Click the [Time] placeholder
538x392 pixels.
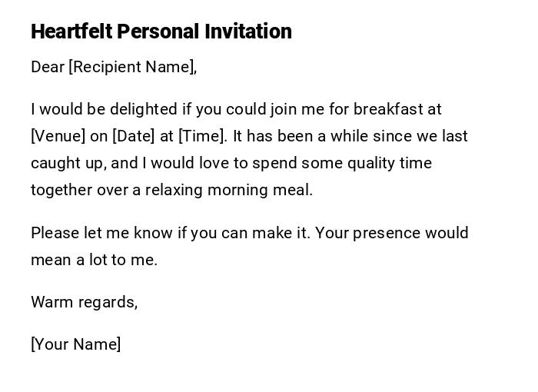(x=202, y=136)
